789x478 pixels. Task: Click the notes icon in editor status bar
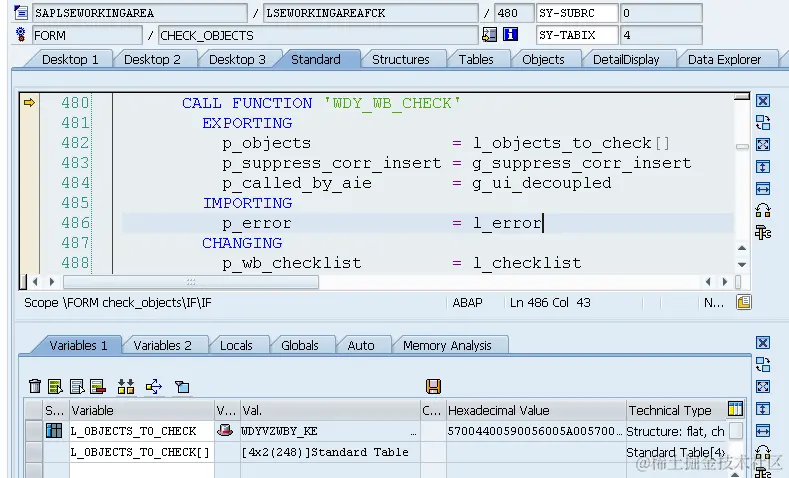[744, 302]
